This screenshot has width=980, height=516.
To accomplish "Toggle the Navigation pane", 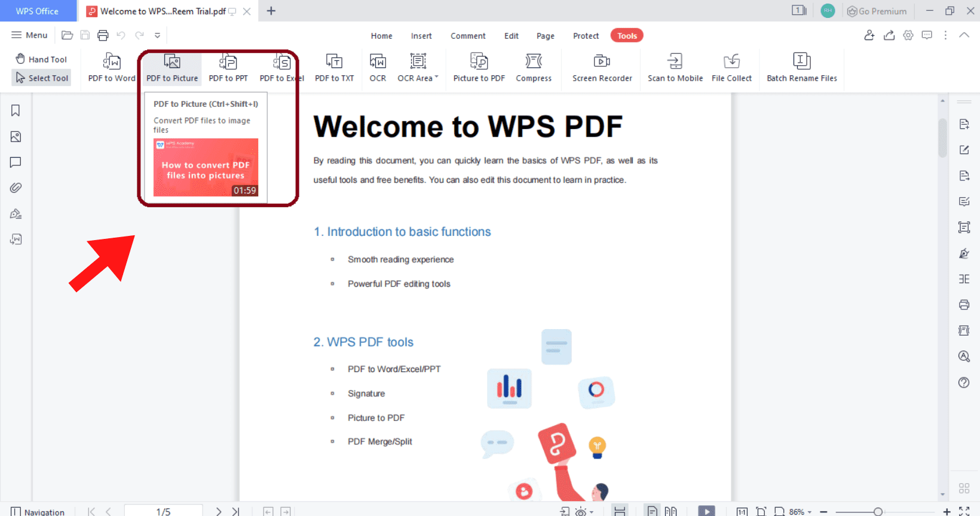I will (38, 512).
